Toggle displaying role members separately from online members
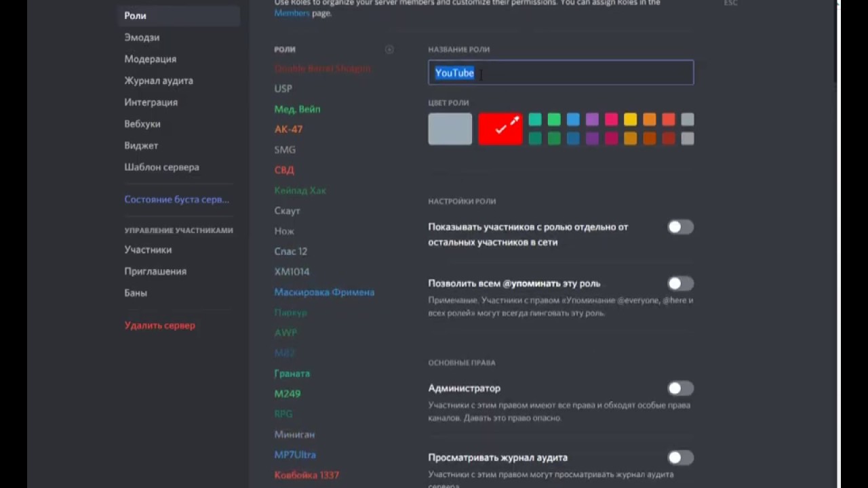Image resolution: width=868 pixels, height=488 pixels. coord(680,227)
